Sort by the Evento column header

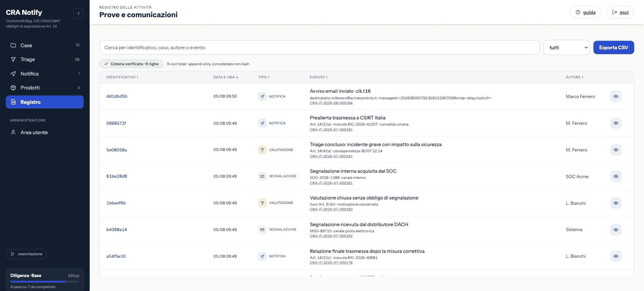coord(318,77)
